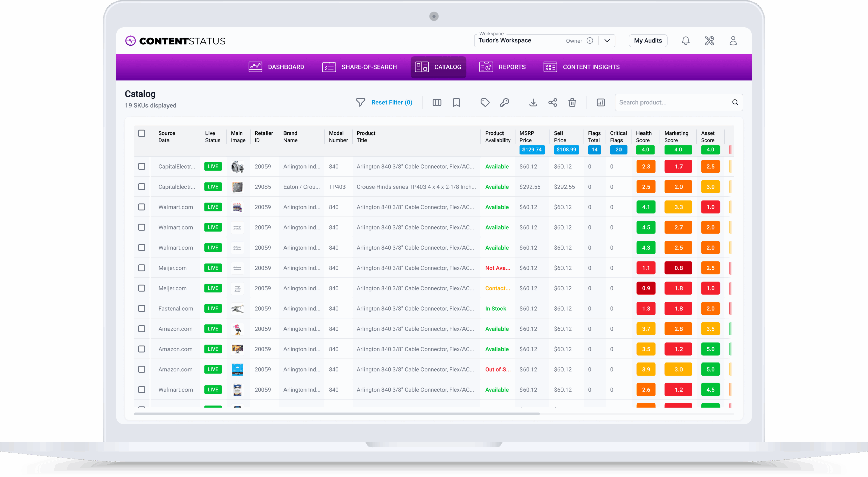Screen dimensions: 868x477
Task: Click the Share-of-Search list icon
Action: pyautogui.click(x=329, y=67)
